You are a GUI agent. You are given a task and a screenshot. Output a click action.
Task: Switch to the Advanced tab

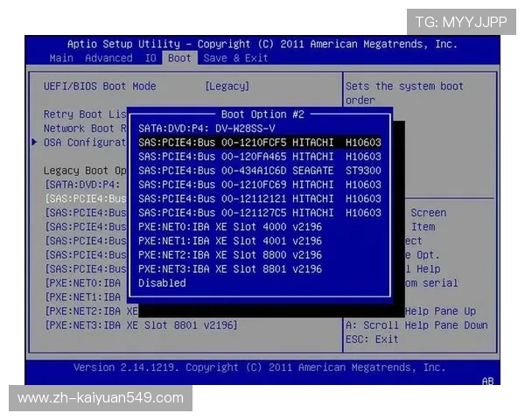108,59
